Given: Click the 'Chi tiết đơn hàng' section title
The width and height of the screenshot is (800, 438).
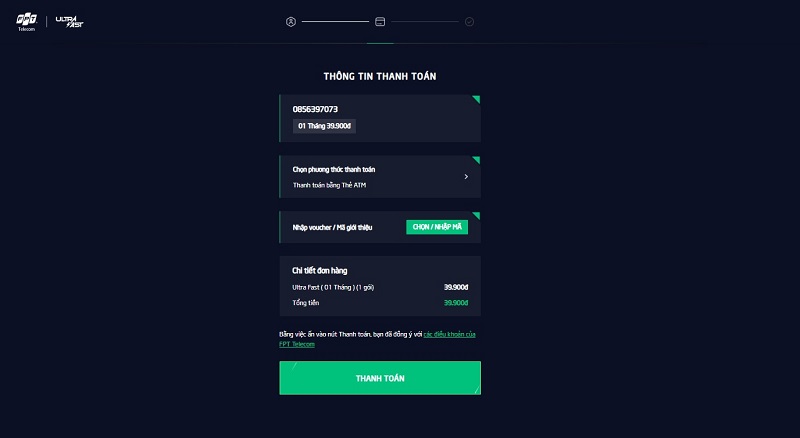Looking at the screenshot, I should click(x=320, y=270).
